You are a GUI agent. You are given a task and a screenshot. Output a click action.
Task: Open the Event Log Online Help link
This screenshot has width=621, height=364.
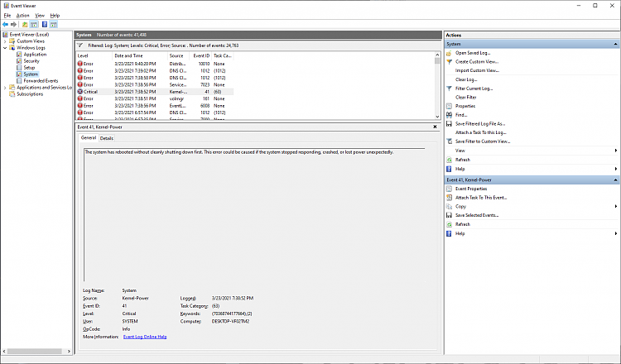click(145, 337)
